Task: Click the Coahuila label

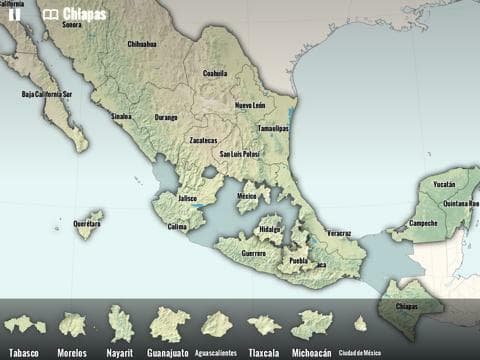Action: tap(215, 73)
